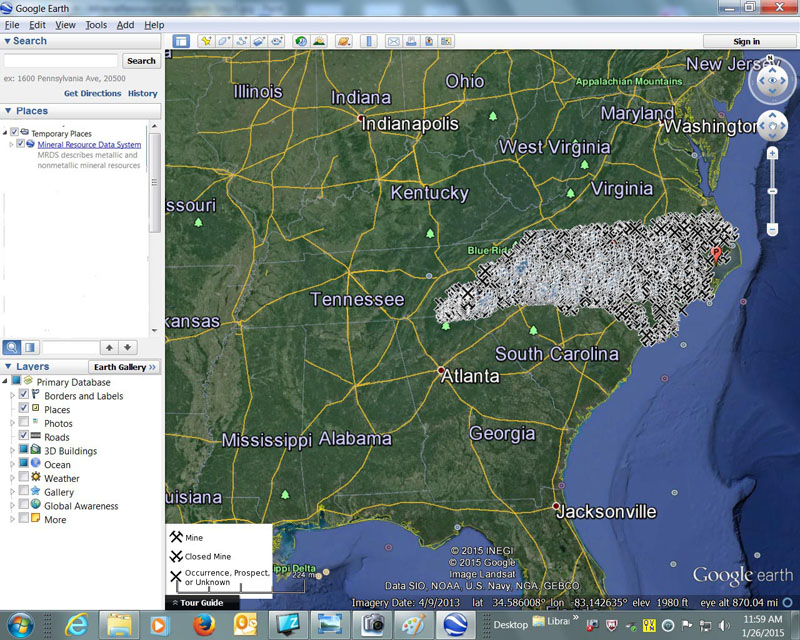Collapse the Search panel triangle
Viewport: 800px width, 640px height.
tap(7, 41)
